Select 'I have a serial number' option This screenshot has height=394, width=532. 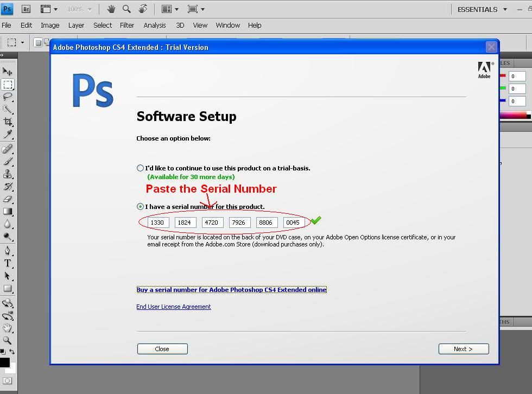[x=141, y=207]
